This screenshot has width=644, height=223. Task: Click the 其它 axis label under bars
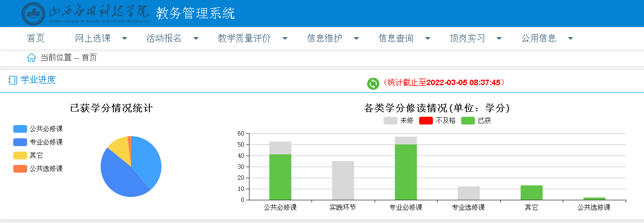click(x=532, y=208)
